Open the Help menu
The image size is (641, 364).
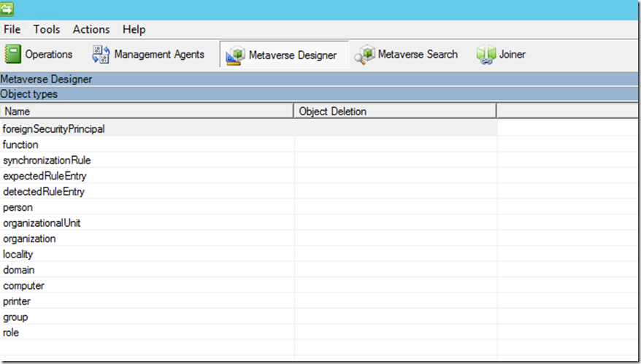tap(134, 30)
